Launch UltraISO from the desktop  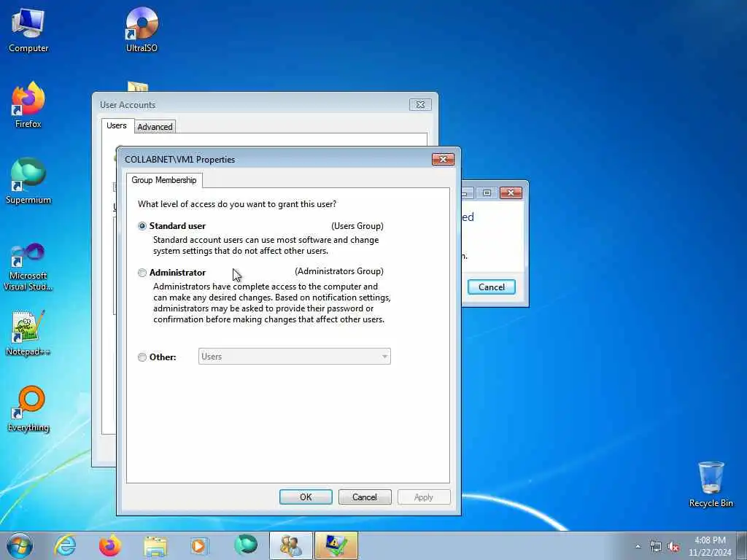(142, 29)
